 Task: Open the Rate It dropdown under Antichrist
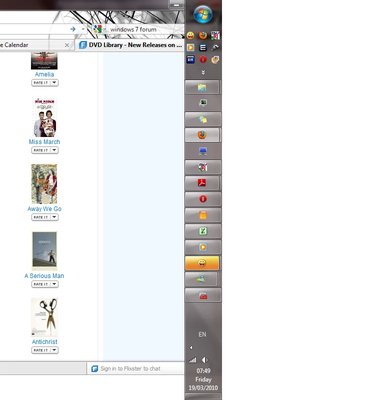click(45, 350)
